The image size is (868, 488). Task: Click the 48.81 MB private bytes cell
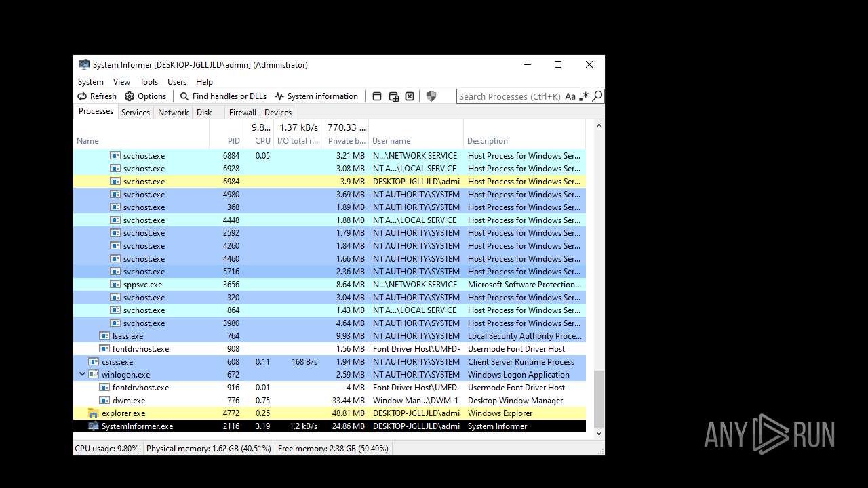click(348, 413)
